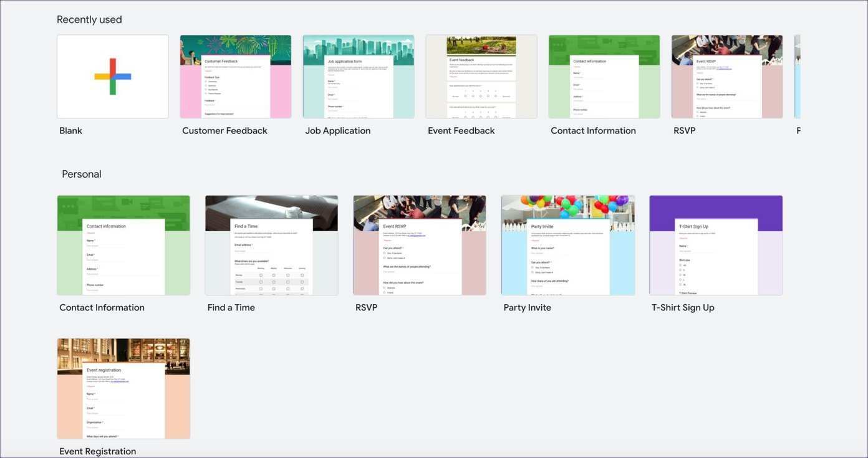Click the "Customer Feedback" title label
Screen dimensions: 868x458
[x=224, y=131]
